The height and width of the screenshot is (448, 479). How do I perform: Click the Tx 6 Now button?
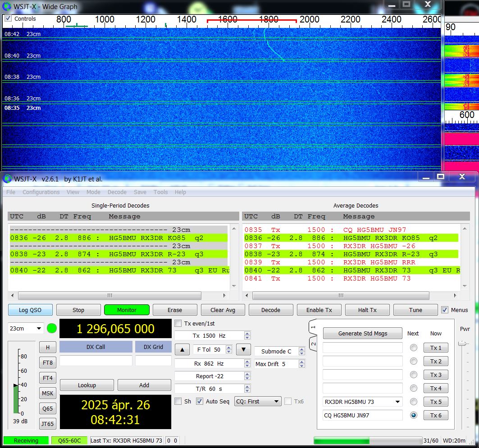coord(436,415)
